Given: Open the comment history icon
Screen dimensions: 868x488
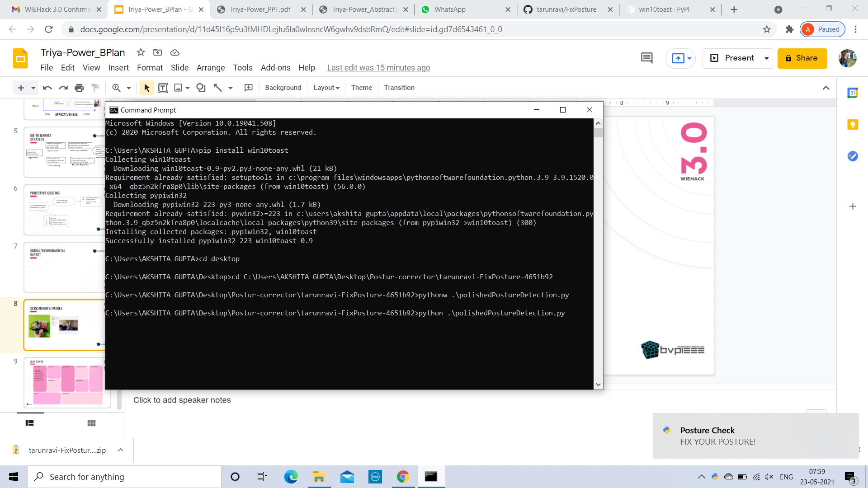Looking at the screenshot, I should point(646,58).
